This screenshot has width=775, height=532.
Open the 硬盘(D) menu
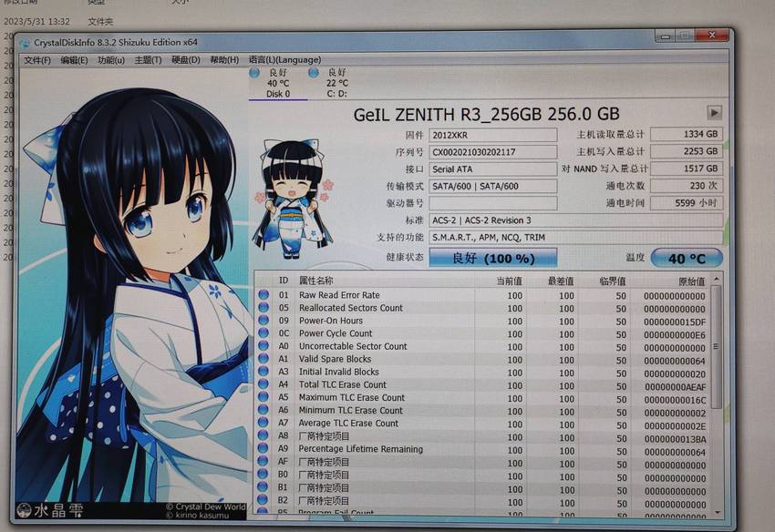point(186,60)
